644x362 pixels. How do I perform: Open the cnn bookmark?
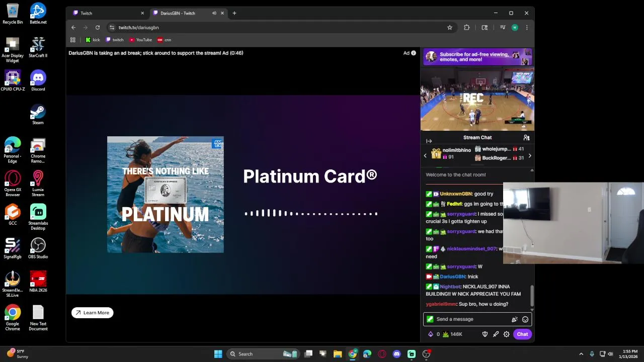pos(164,40)
